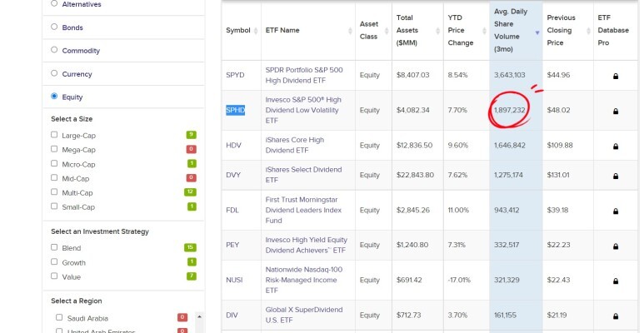Select the Bonds asset class radio
This screenshot has width=644, height=333.
pyautogui.click(x=54, y=27)
